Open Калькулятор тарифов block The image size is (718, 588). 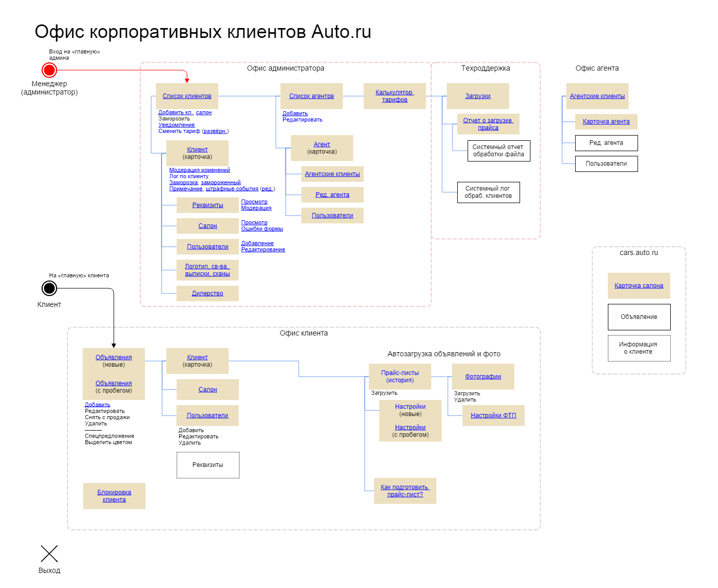point(395,96)
